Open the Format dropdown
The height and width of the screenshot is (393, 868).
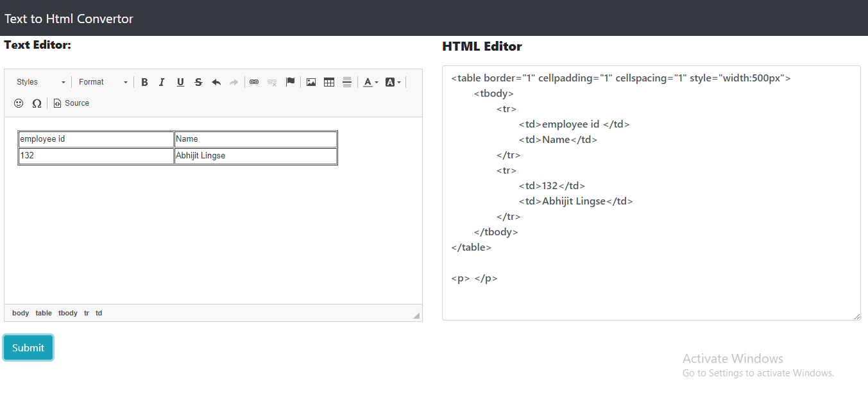[103, 82]
